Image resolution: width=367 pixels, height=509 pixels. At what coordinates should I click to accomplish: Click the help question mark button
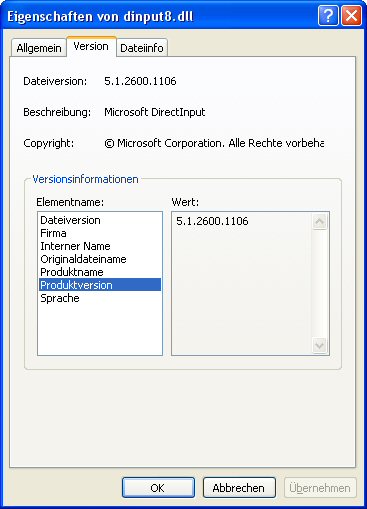click(x=328, y=15)
